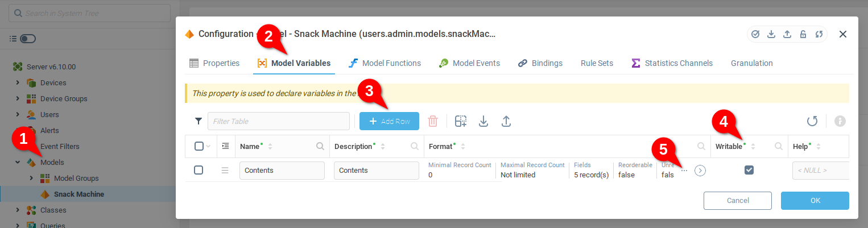Screen dimensions: 868x228
Task: Click the export table download icon
Action: (x=483, y=121)
